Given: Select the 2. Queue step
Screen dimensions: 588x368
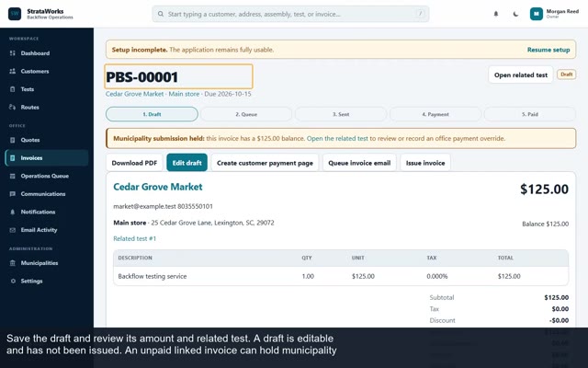Looking at the screenshot, I should pos(246,114).
